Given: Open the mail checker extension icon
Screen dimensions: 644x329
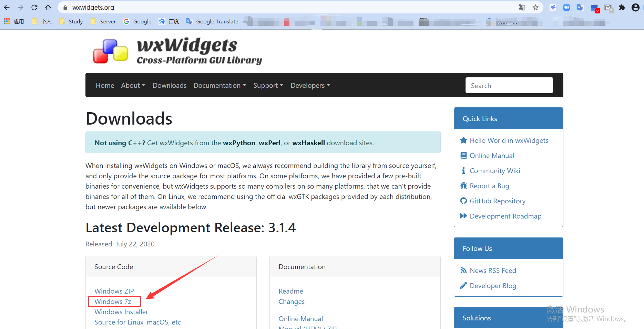Looking at the screenshot, I should point(609,8).
